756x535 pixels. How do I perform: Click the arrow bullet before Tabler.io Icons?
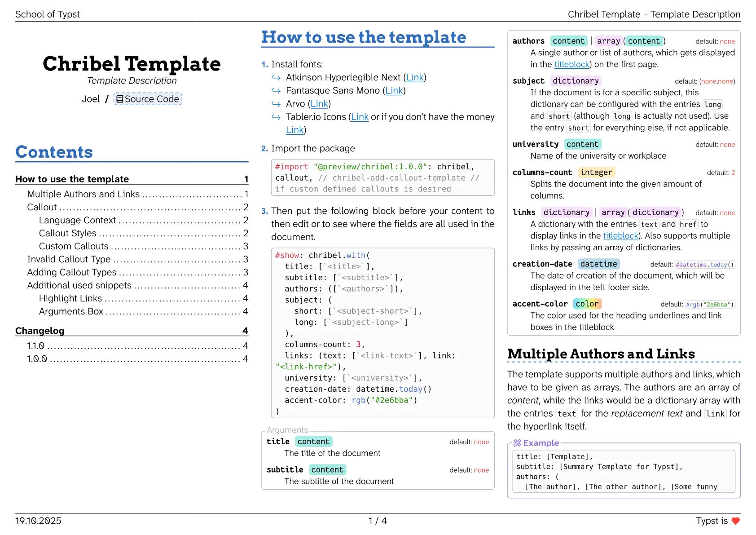pyautogui.click(x=276, y=117)
